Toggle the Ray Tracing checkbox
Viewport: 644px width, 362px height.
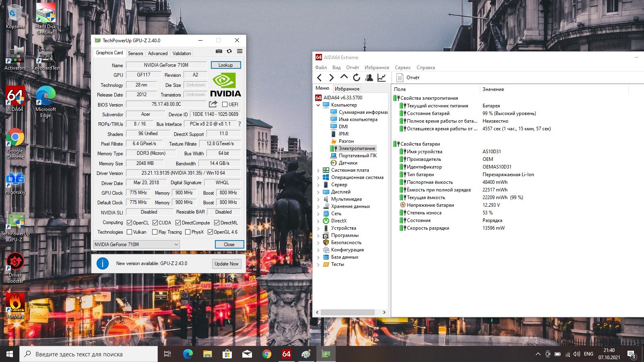pos(155,232)
